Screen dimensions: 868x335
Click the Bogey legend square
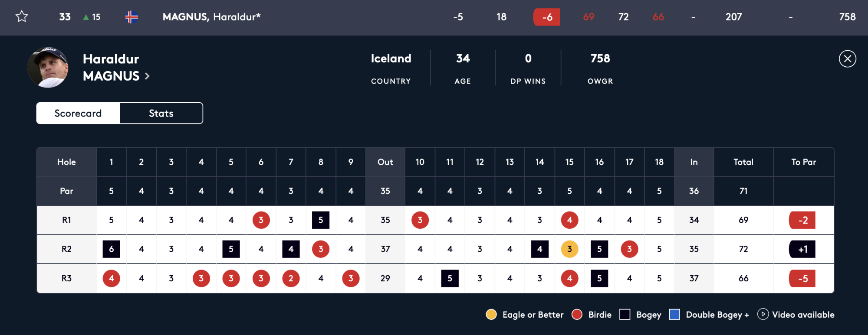[x=625, y=315]
